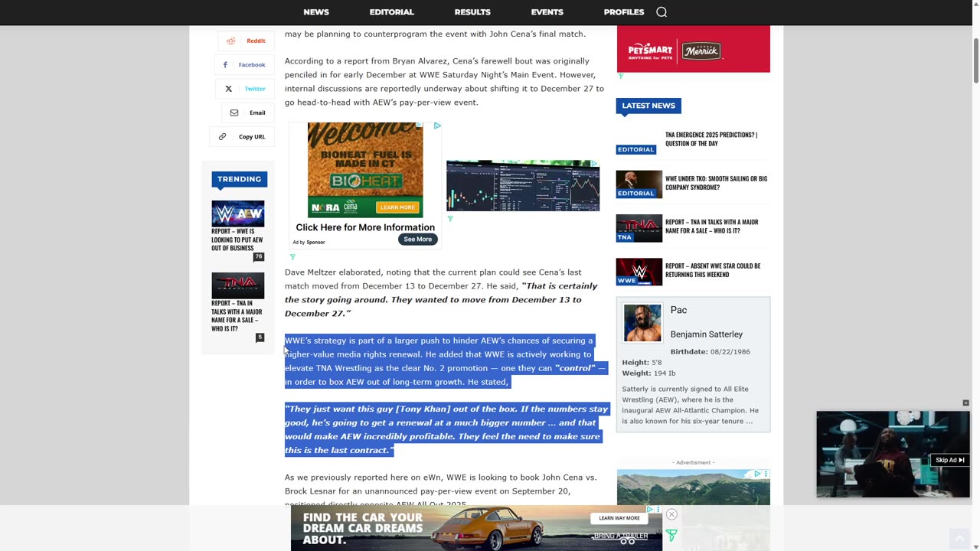Read 'WWE is looking to put AEW out of business'
This screenshot has height=551, width=980.
click(237, 240)
